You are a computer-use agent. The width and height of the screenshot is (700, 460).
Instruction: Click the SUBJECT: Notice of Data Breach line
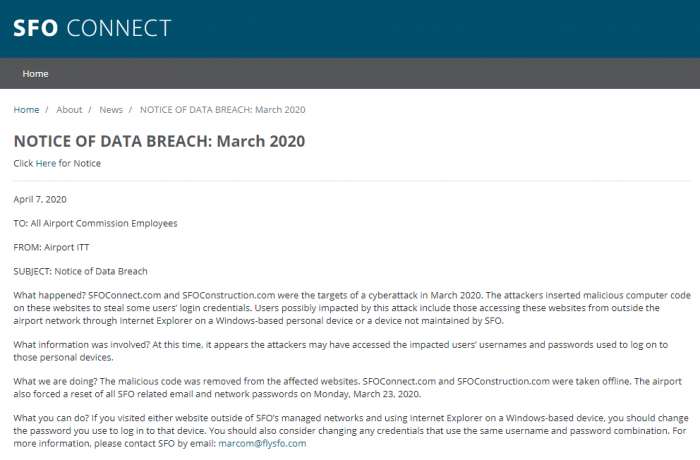pyautogui.click(x=81, y=271)
